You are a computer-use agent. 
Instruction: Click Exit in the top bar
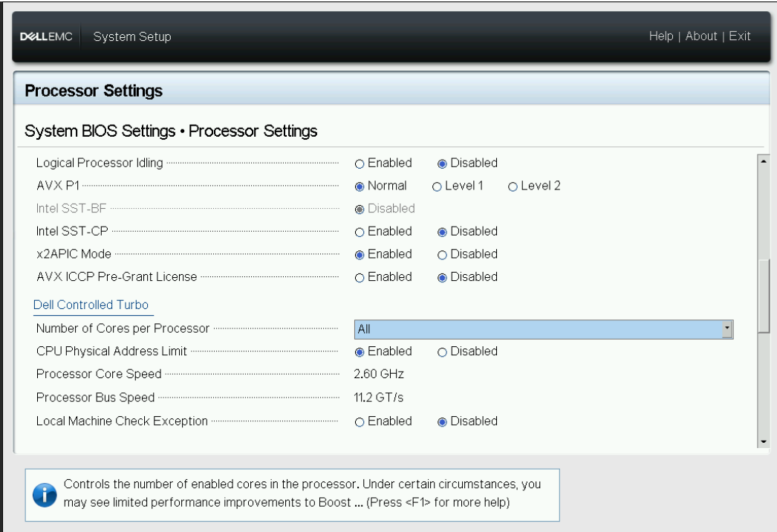pyautogui.click(x=739, y=36)
